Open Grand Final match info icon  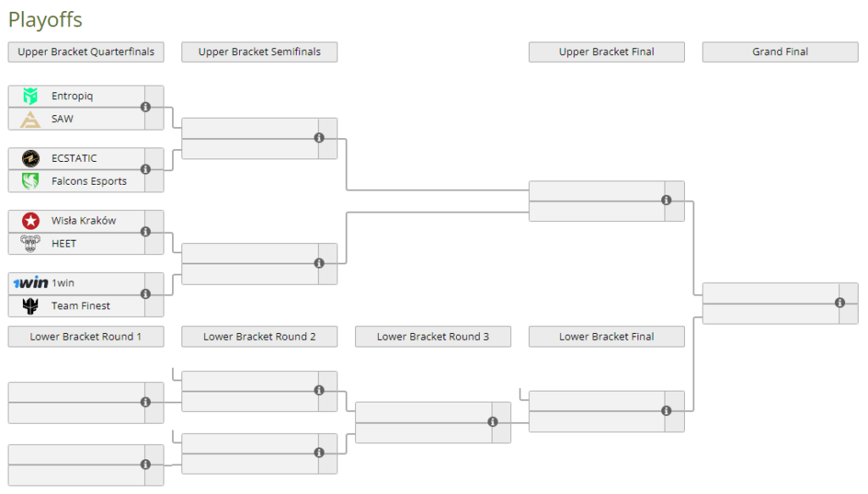[840, 303]
